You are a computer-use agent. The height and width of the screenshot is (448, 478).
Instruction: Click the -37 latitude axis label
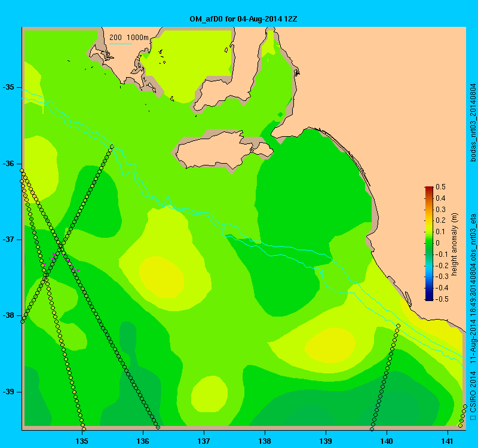(x=8, y=240)
